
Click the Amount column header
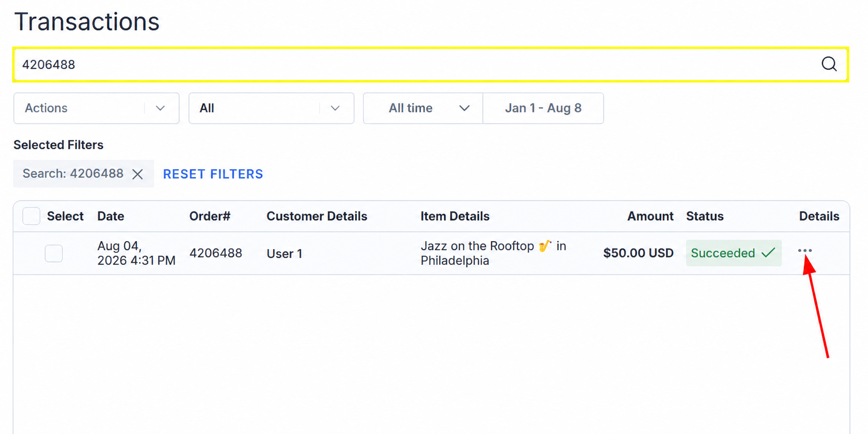click(x=650, y=216)
